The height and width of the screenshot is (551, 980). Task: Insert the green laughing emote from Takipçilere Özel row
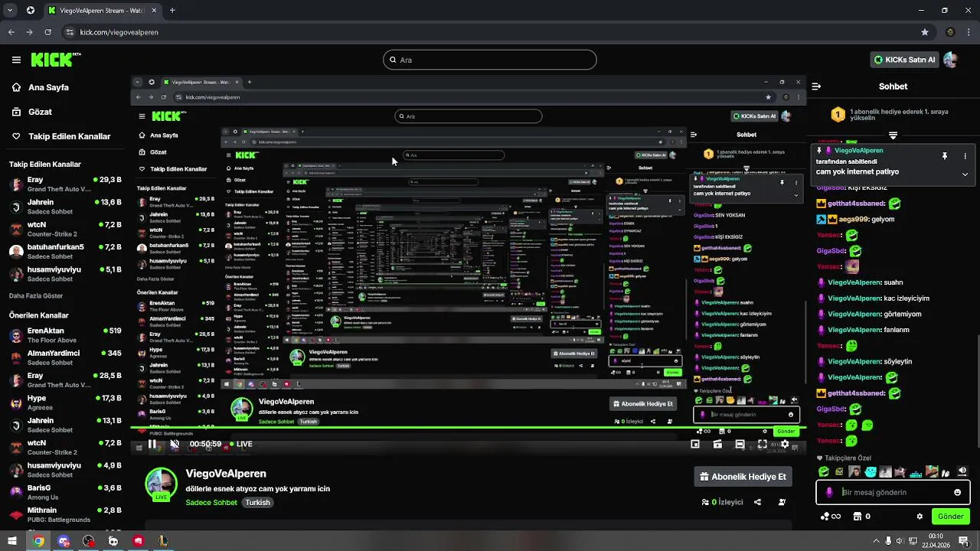click(824, 472)
